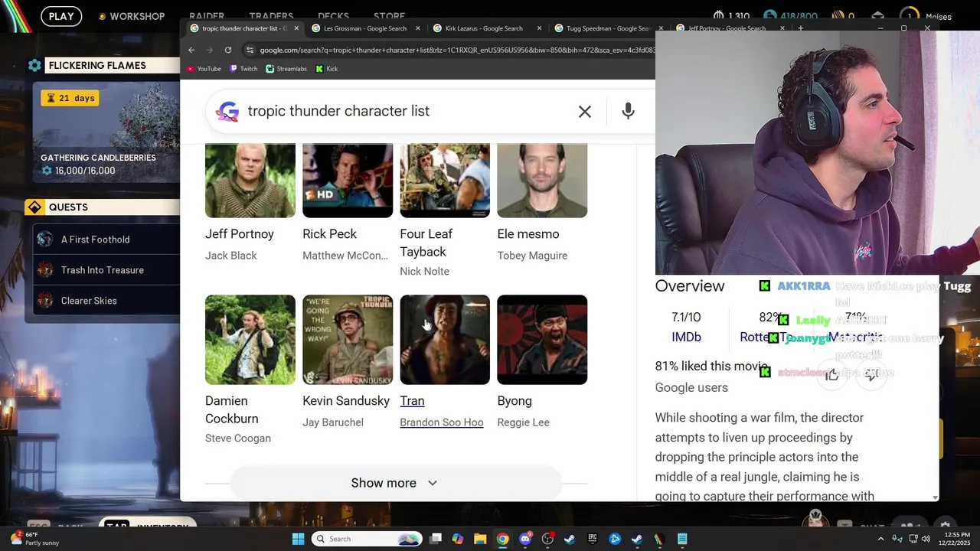
Task: Clear the search box with the X
Action: [x=585, y=112]
